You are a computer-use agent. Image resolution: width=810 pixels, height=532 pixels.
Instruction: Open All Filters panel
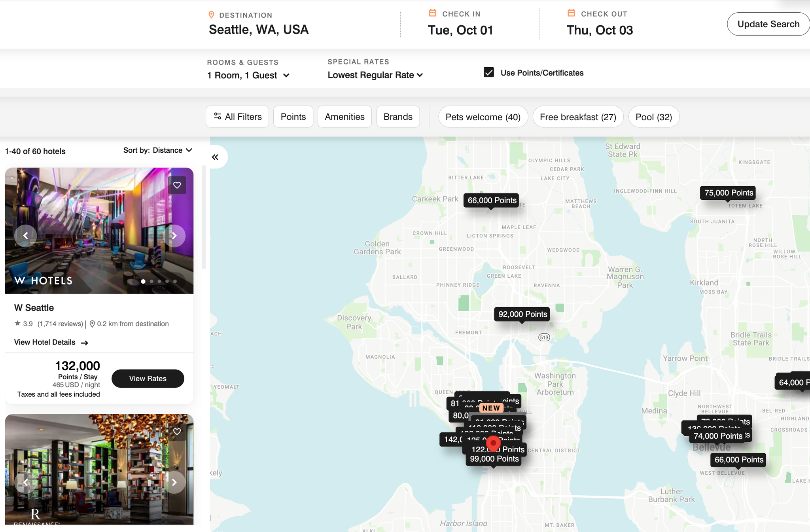coord(237,117)
